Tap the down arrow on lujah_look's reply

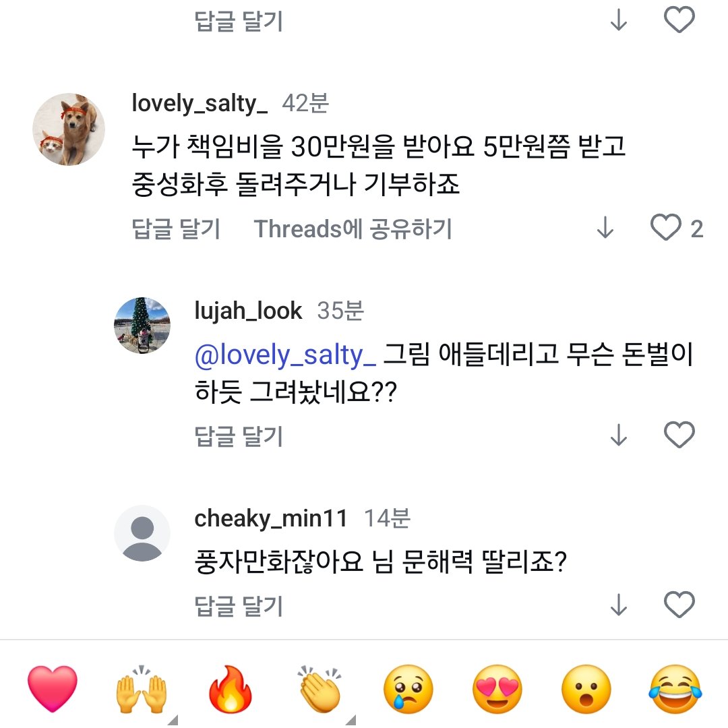click(x=618, y=436)
